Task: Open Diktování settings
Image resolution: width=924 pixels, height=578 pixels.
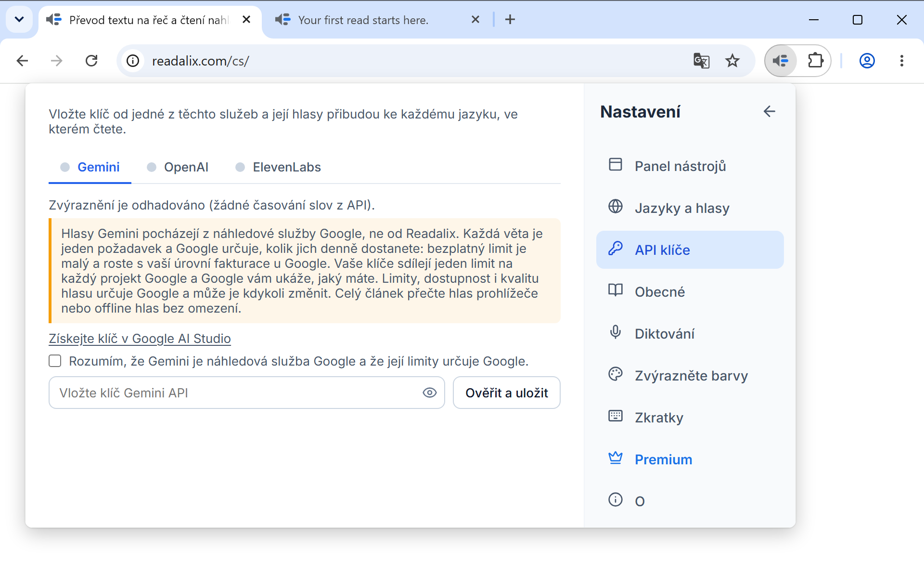Action: pos(690,334)
